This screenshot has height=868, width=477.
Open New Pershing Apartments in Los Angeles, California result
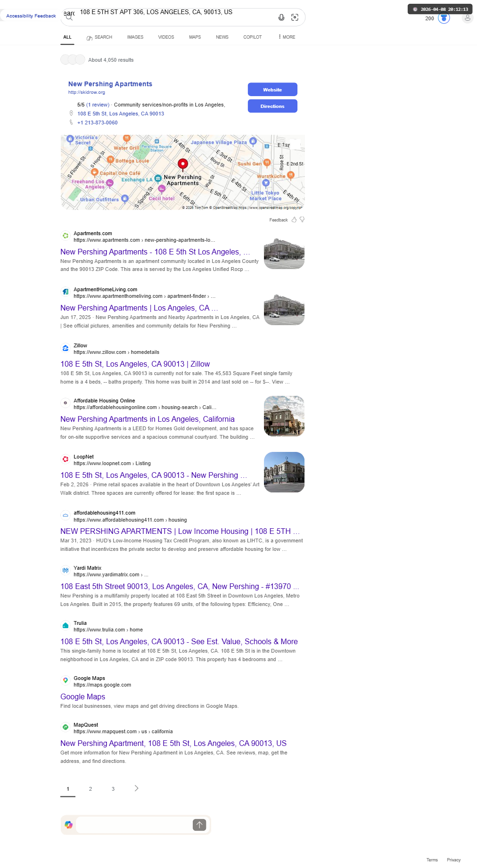[148, 419]
